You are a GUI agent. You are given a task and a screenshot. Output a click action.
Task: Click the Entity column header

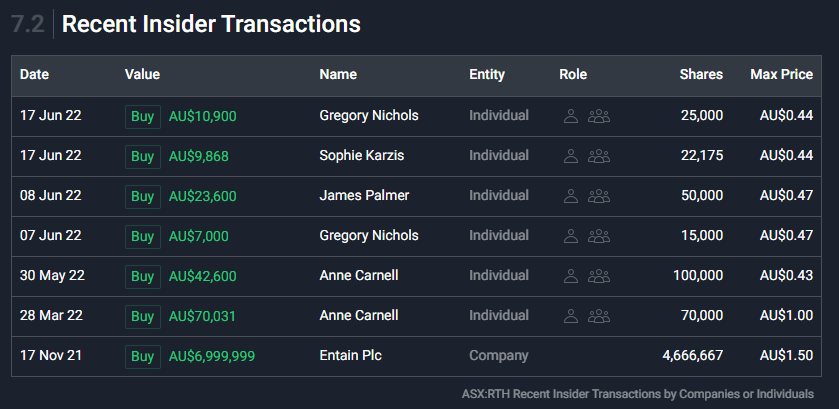coord(487,74)
